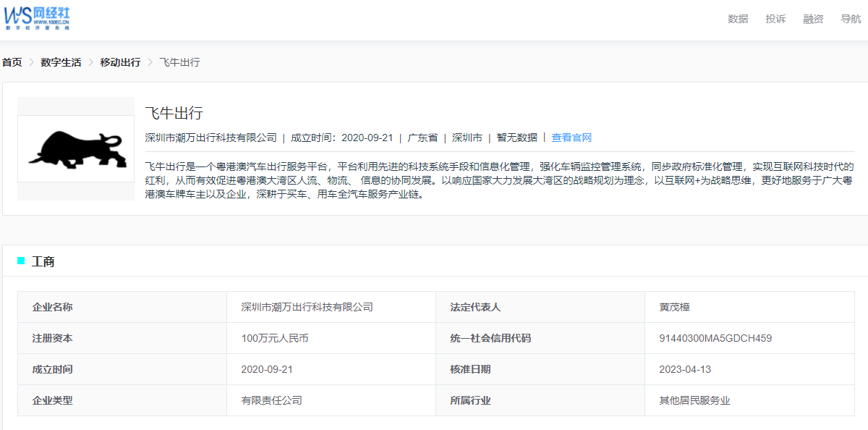Open the 导航 navigation menu item
Viewport: 868px width, 430px height.
coord(851,19)
